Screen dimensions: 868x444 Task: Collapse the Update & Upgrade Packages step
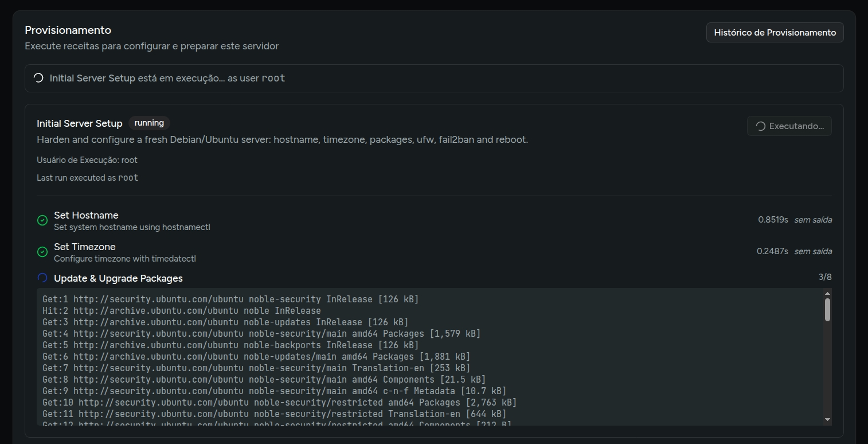(118, 279)
